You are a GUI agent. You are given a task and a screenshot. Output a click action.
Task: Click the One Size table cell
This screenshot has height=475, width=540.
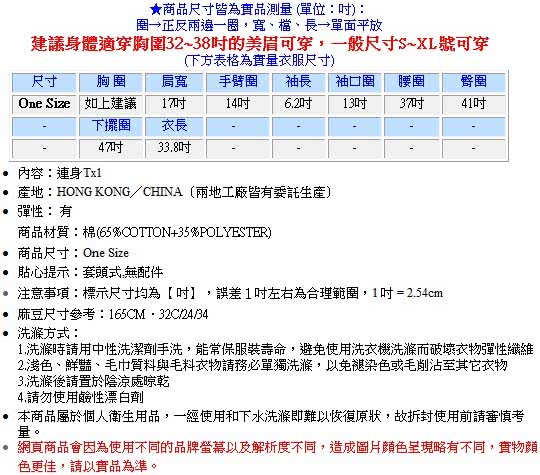pos(44,104)
